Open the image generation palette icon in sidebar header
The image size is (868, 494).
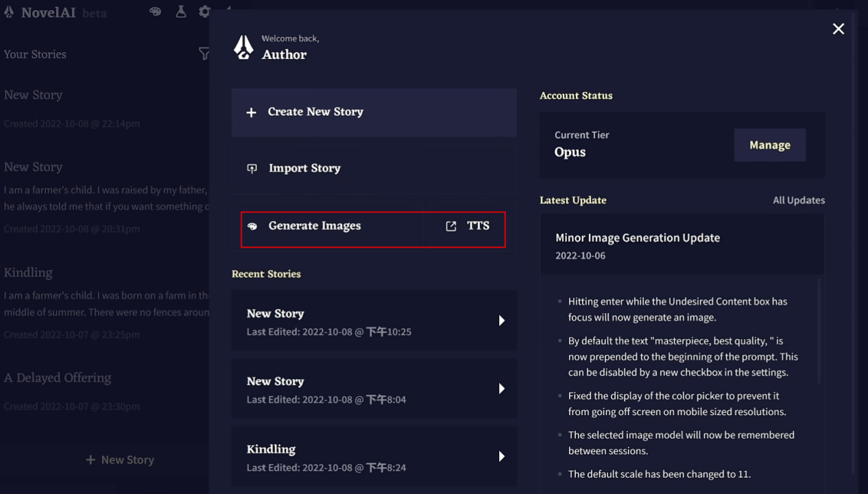click(x=156, y=12)
